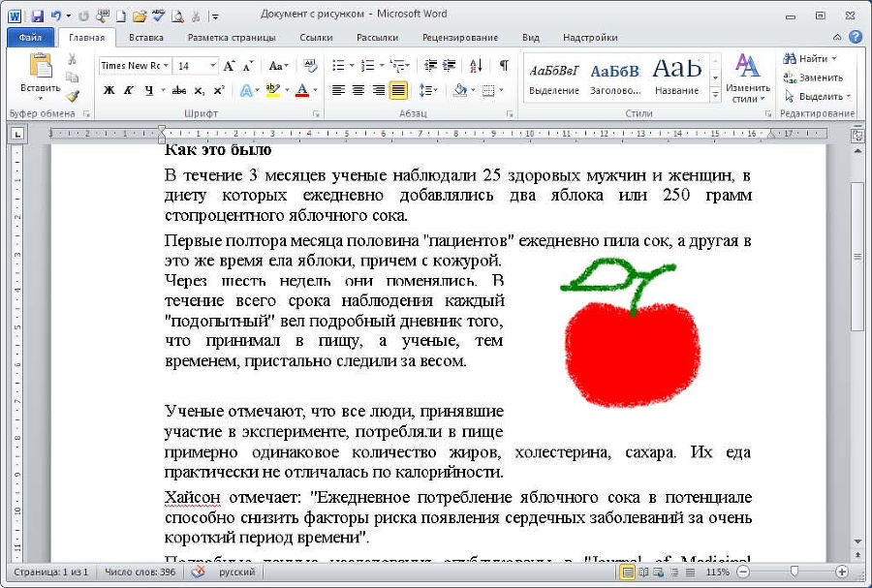Apply superscript formatting

[218, 90]
